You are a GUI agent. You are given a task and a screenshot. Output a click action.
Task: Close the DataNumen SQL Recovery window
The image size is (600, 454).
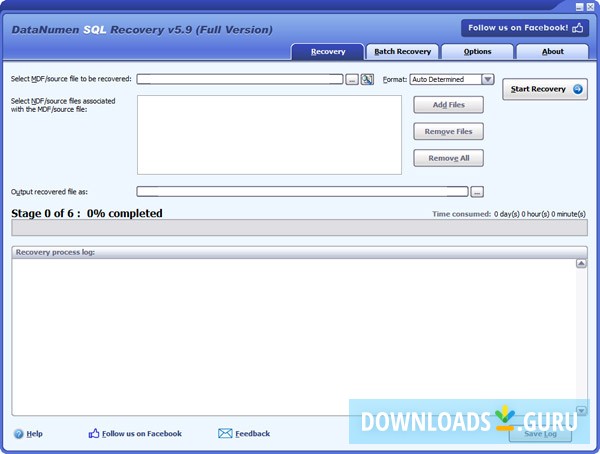[590, 7]
